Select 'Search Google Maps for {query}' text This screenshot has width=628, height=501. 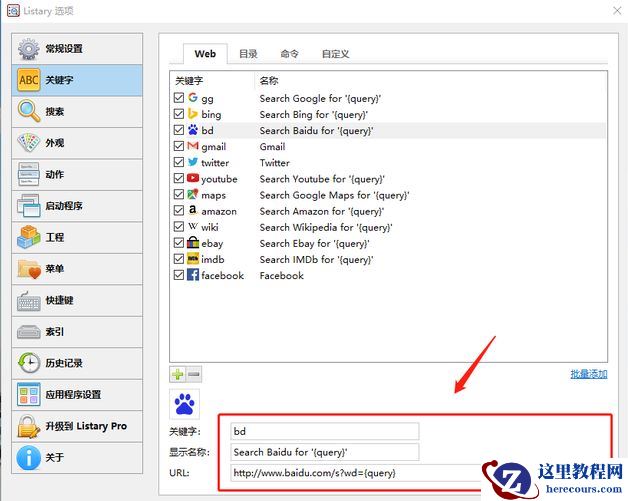coord(334,195)
